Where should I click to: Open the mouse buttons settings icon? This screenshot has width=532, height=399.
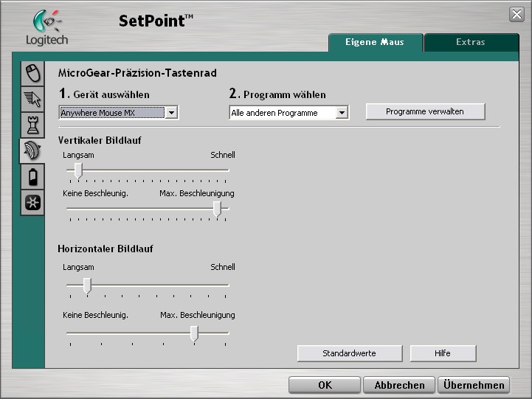(32, 73)
